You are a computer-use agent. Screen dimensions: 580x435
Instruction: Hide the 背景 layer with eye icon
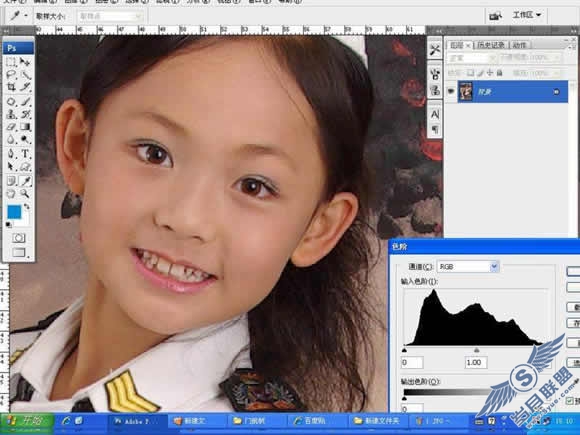tap(451, 91)
